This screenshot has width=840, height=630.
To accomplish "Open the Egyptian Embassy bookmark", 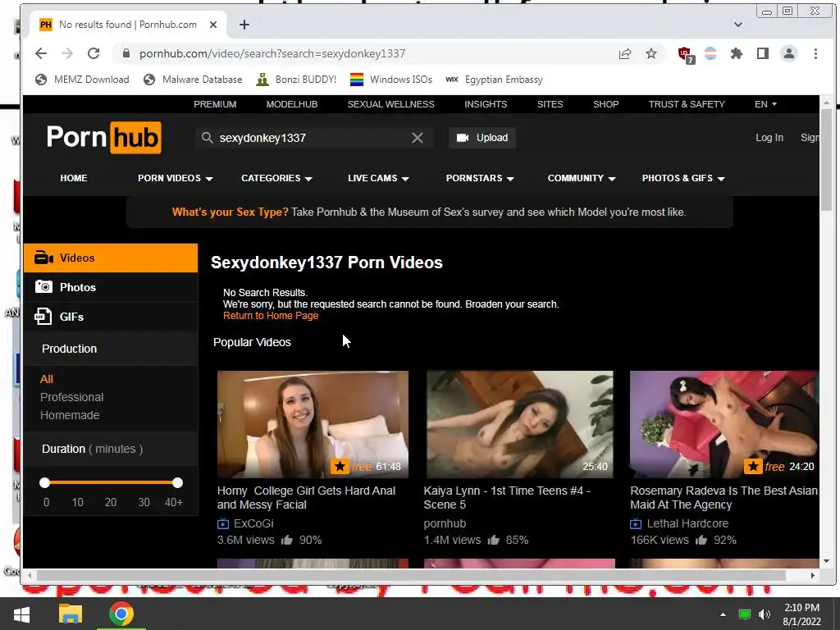I will pyautogui.click(x=494, y=80).
